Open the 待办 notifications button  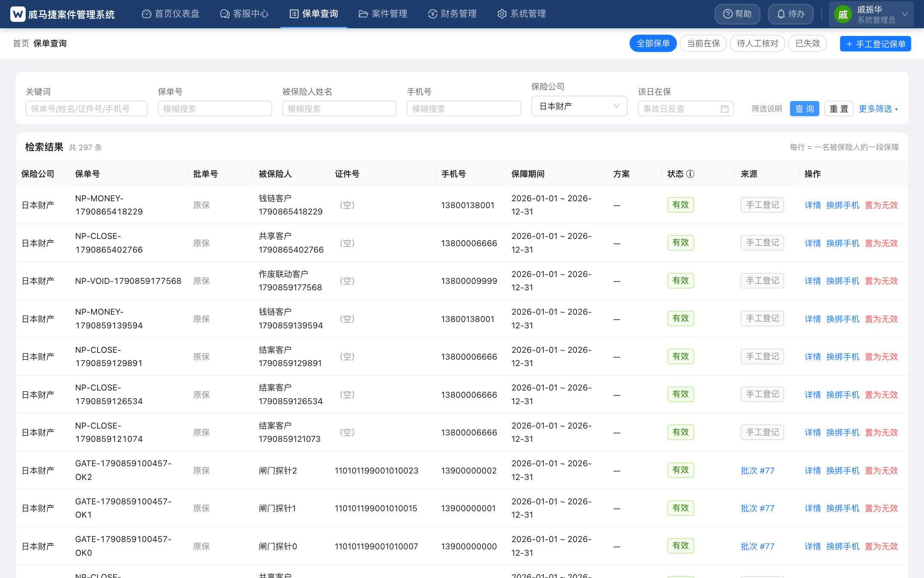pos(791,14)
